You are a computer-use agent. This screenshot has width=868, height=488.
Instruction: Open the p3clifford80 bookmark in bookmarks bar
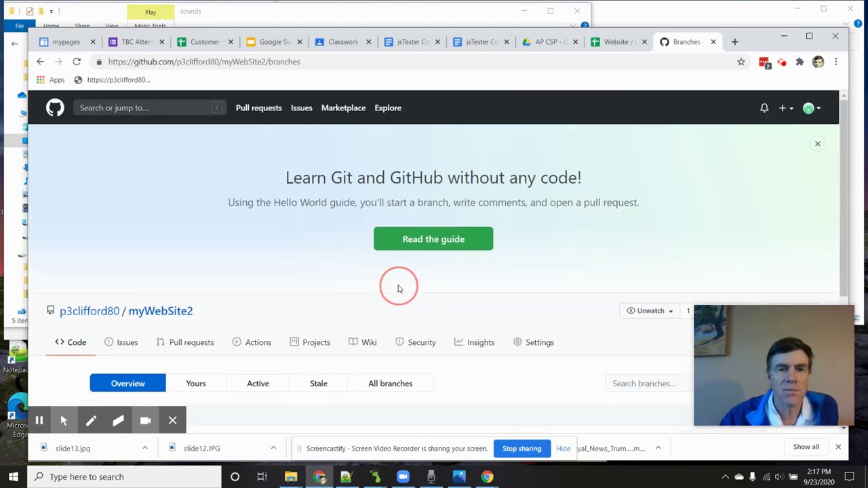click(x=112, y=80)
